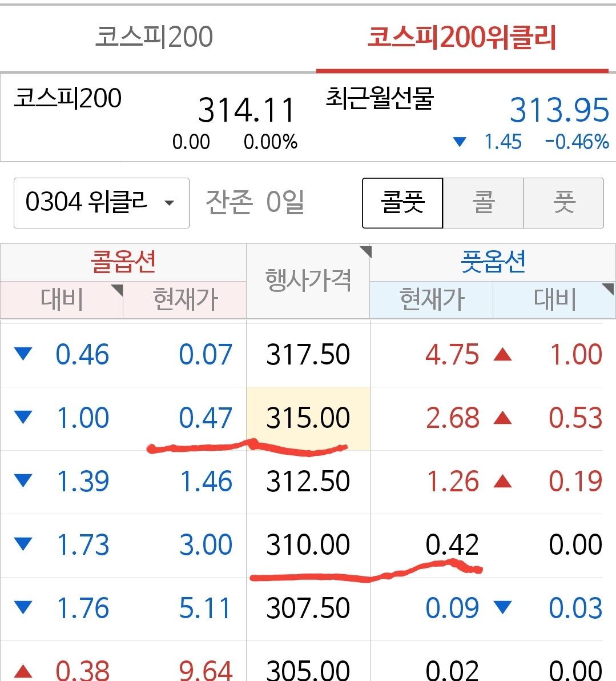Viewport: 616px width, 681px height.
Task: Click the blue down arrow in the 312.50 call row
Action: 23,482
